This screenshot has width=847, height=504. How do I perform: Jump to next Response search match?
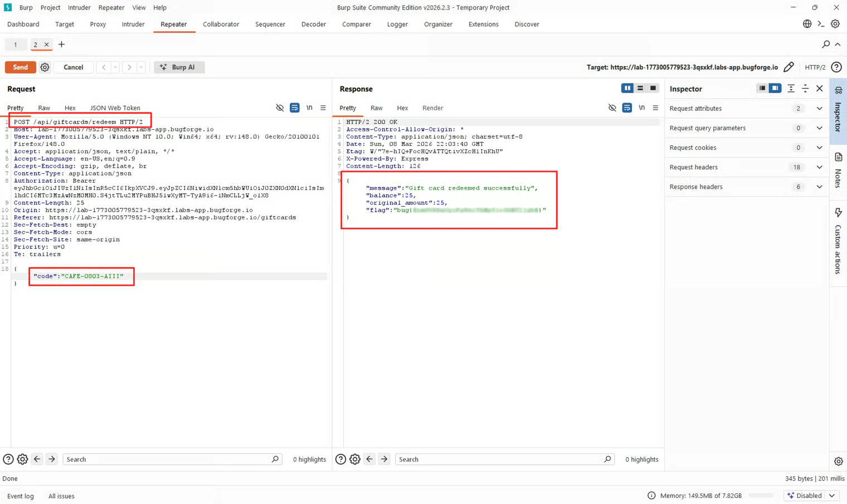pyautogui.click(x=384, y=459)
